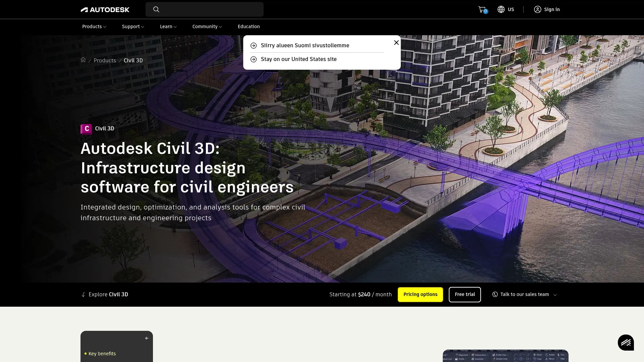Click the arrow icon beside Stay on United States
This screenshot has width=644, height=362.
pos(254,59)
